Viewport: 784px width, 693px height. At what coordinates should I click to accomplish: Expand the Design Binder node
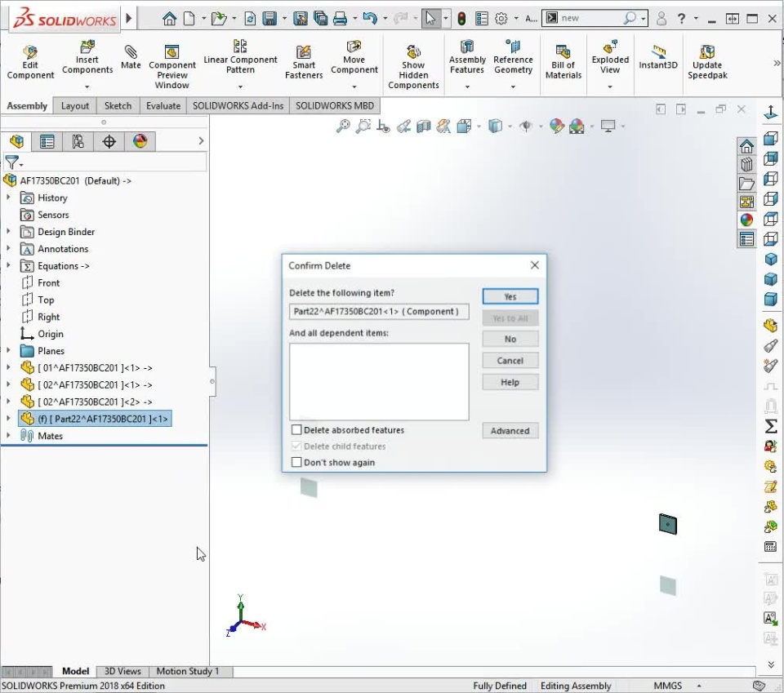8,232
